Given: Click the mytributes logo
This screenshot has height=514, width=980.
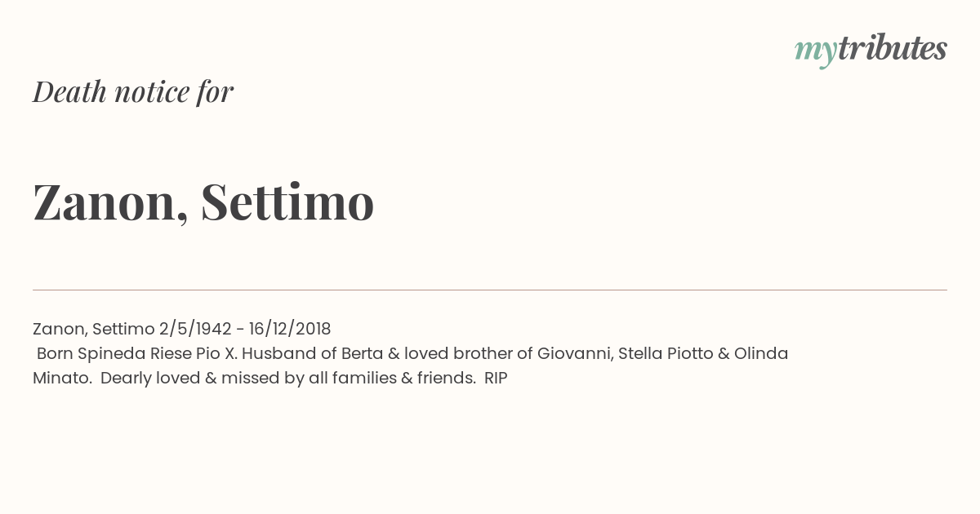Looking at the screenshot, I should [871, 51].
